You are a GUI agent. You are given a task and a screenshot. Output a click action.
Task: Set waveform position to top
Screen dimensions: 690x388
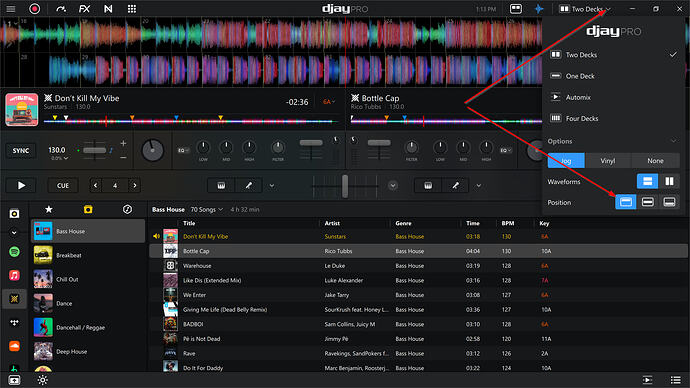click(x=626, y=202)
